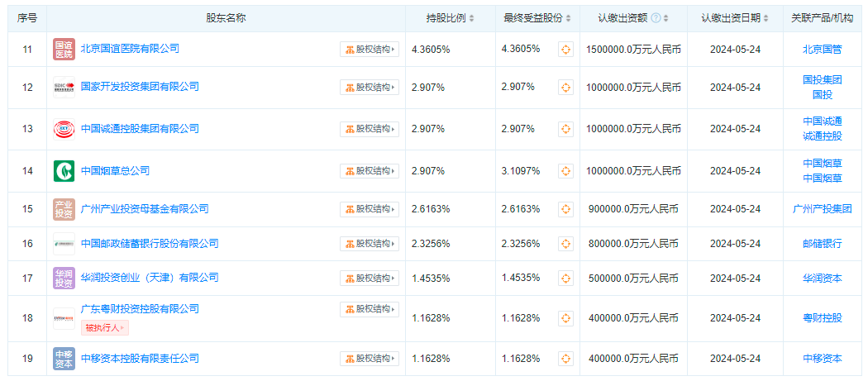This screenshot has width=868, height=381.
Task: Click the 华润投资创业 logo badge
Action: (64, 278)
